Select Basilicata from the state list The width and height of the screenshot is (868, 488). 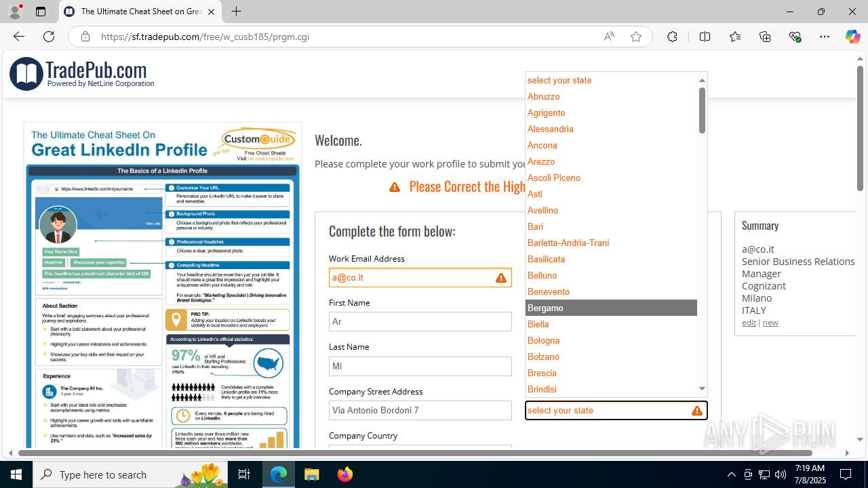coord(611,259)
